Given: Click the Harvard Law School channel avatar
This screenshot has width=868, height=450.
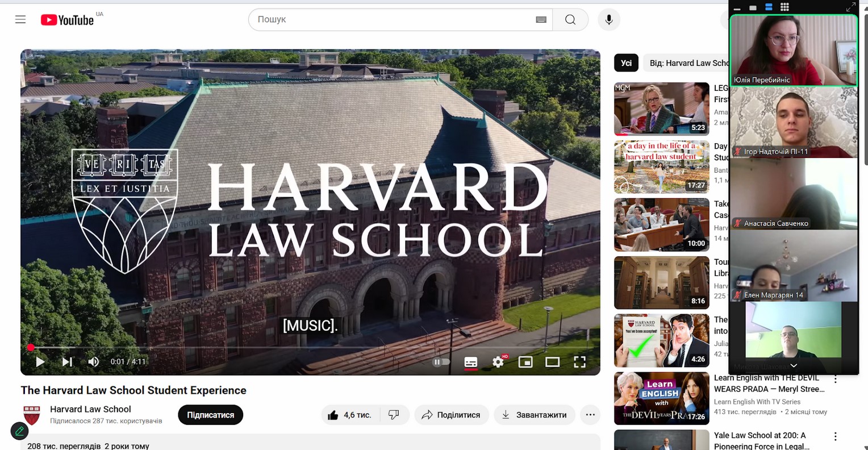Looking at the screenshot, I should [x=32, y=415].
